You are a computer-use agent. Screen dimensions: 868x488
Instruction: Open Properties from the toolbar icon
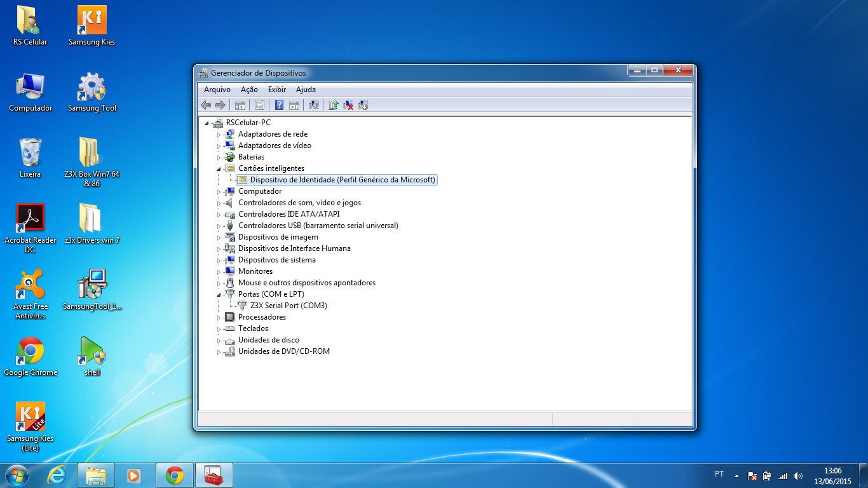(259, 105)
